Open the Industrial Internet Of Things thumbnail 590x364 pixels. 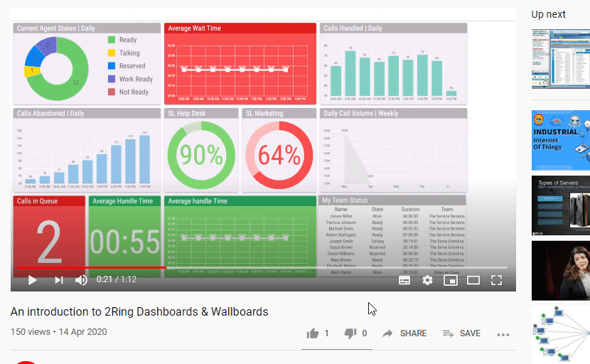(x=561, y=140)
